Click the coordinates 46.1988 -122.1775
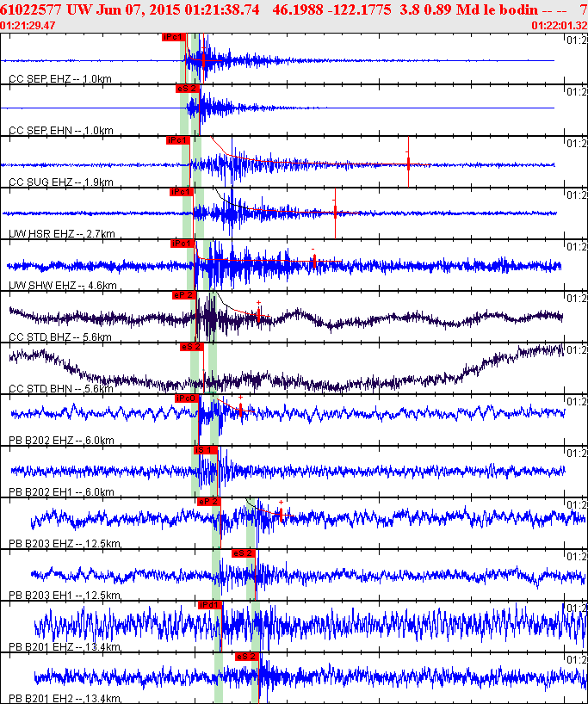Image resolution: width=588 pixels, height=704 pixels. (331, 9)
